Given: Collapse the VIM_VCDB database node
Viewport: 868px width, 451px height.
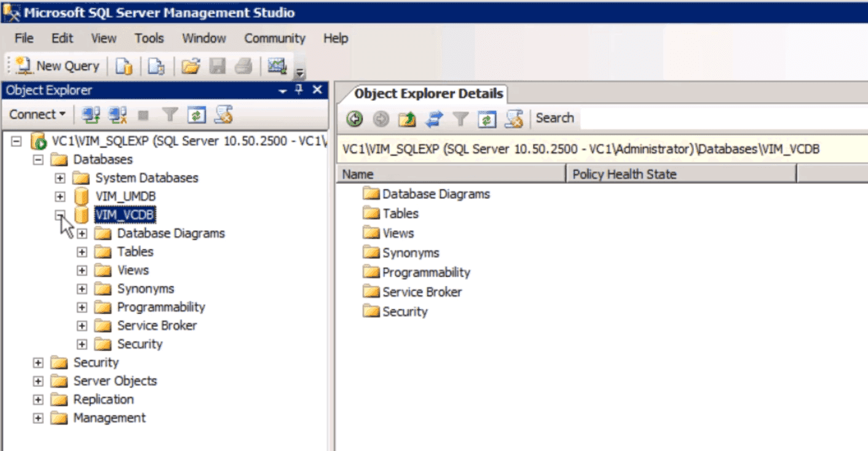Looking at the screenshot, I should click(x=60, y=215).
